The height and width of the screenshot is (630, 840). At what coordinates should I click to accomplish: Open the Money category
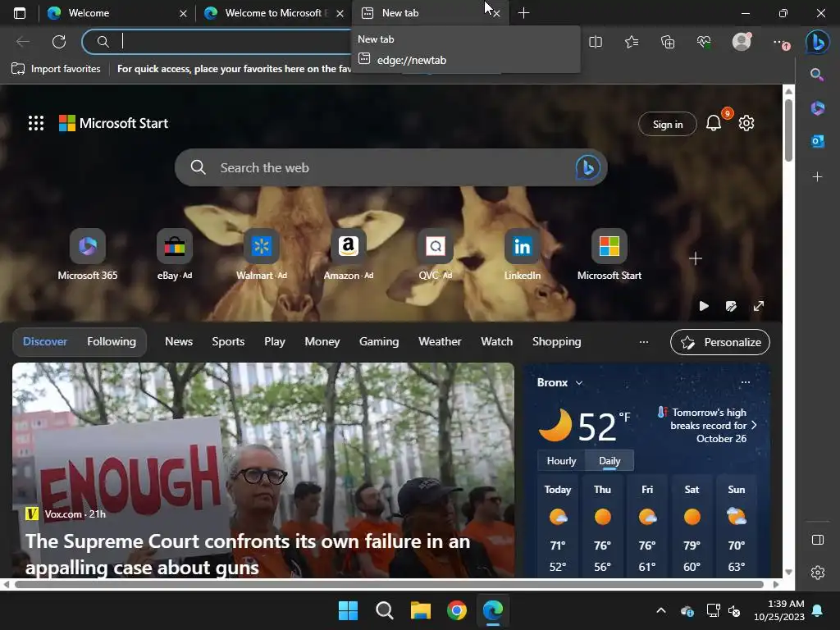click(x=322, y=342)
